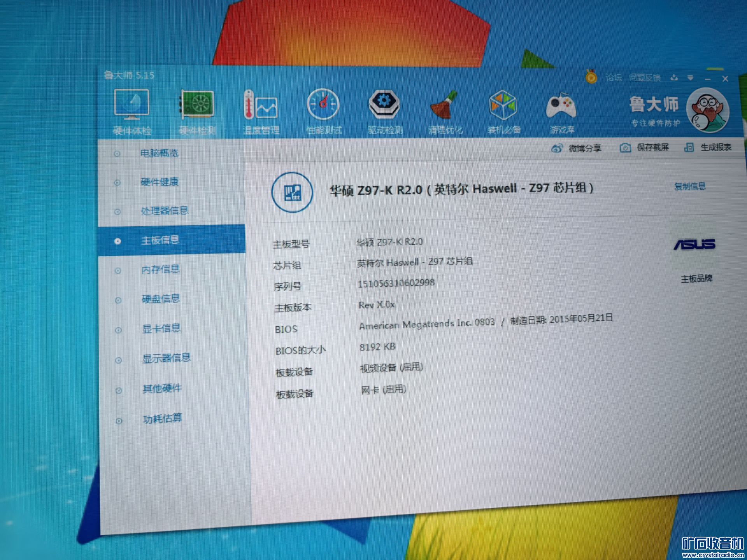Open 清理优化 cleanup broom icon

click(445, 112)
